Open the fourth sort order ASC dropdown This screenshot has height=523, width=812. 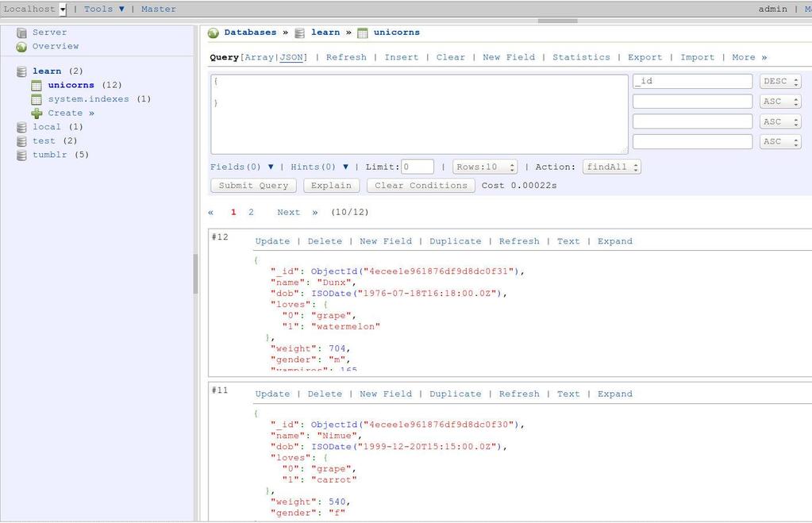click(x=780, y=141)
